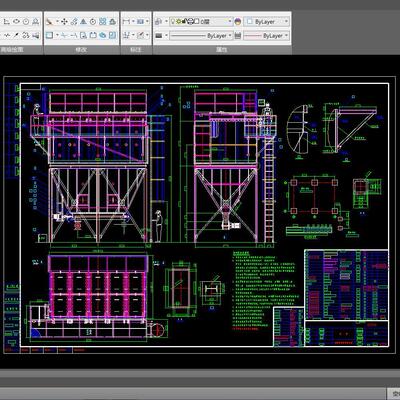Open the red ByLayer linetype dropdown
This screenshot has width=400, height=400.
pyautogui.click(x=266, y=35)
